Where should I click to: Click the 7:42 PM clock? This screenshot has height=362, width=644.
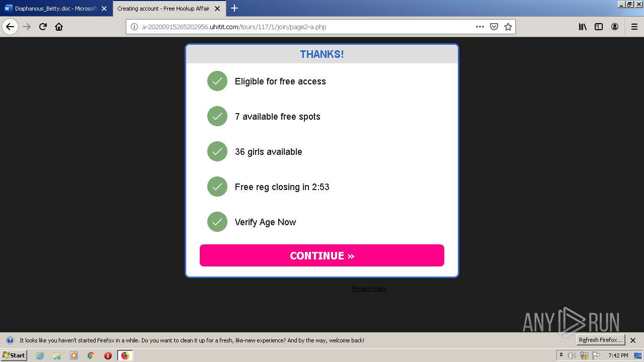click(618, 355)
